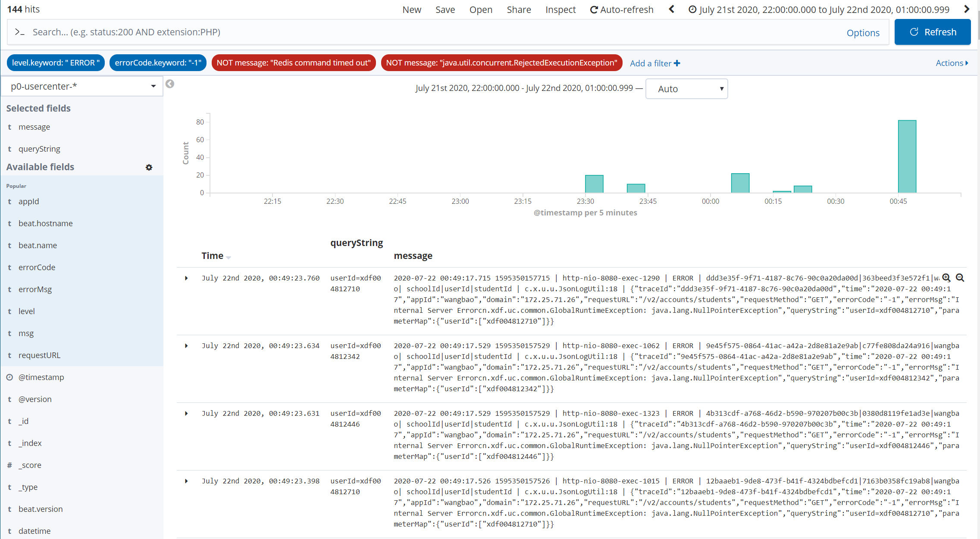Click the Share menu item
This screenshot has height=539, width=980.
click(519, 9)
